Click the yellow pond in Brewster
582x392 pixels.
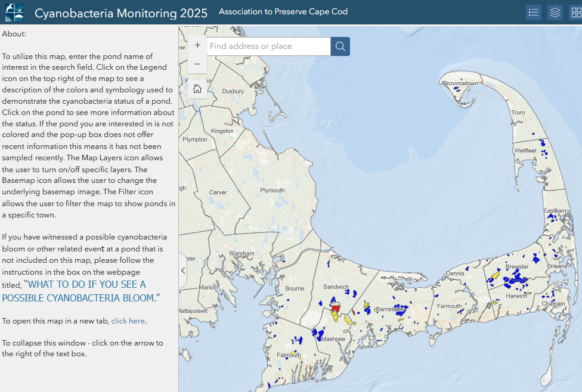(x=494, y=275)
